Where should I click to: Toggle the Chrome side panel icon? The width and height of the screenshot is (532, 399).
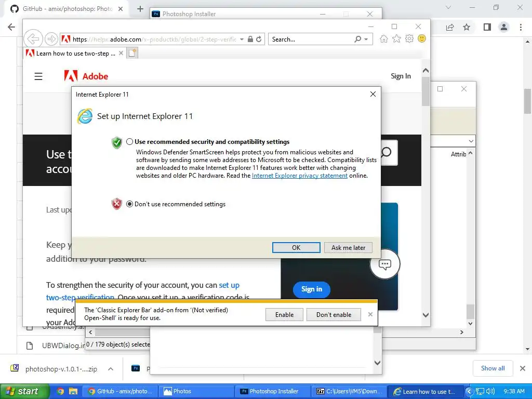(487, 27)
